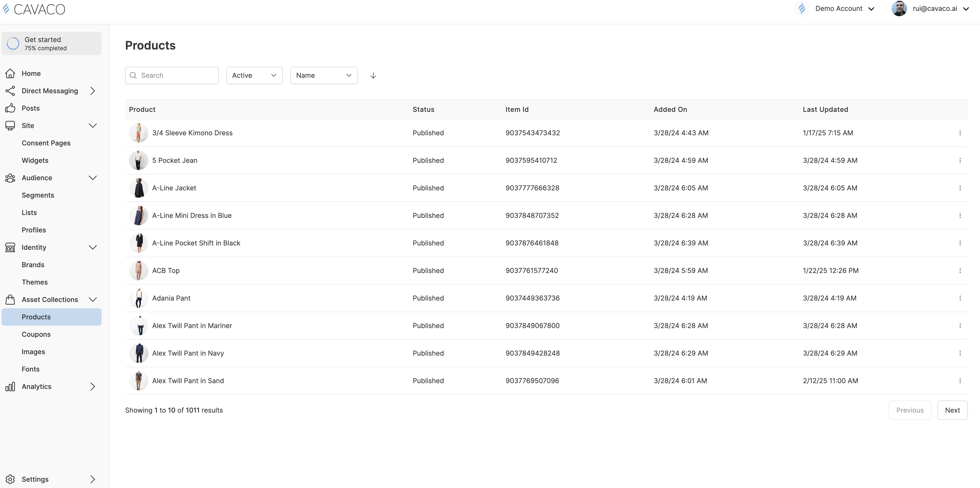
Task: Click item id 9037848707352
Action: click(532, 216)
